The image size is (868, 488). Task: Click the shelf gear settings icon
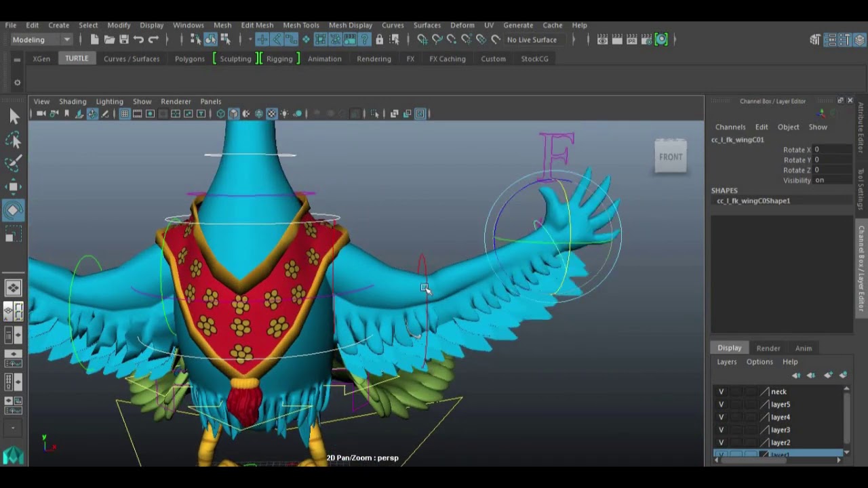click(17, 83)
